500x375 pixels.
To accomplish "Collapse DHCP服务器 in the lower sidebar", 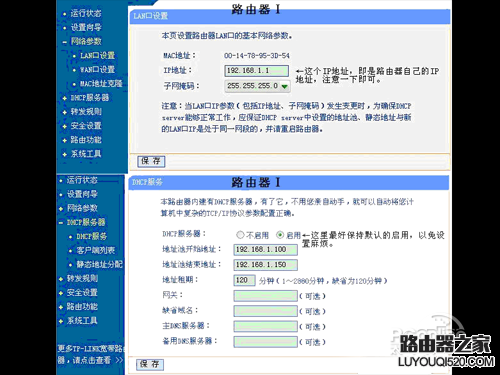I will coord(86,222).
